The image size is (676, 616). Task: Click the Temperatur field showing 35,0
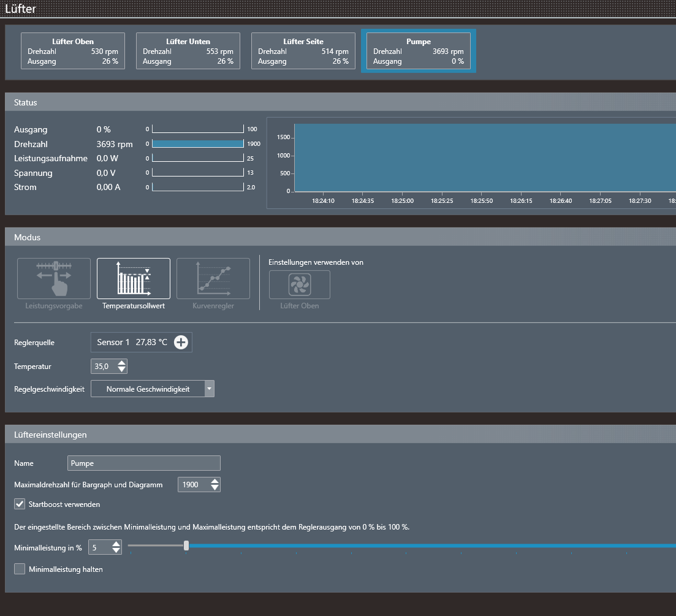point(104,367)
